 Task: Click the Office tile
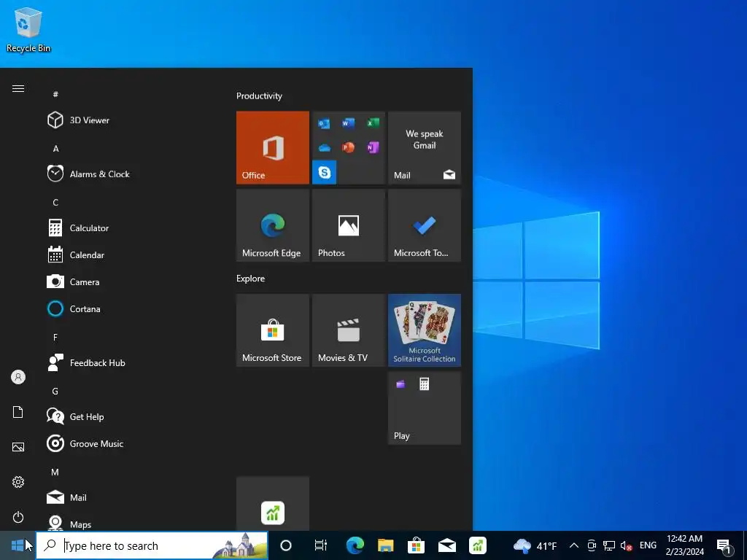click(273, 147)
